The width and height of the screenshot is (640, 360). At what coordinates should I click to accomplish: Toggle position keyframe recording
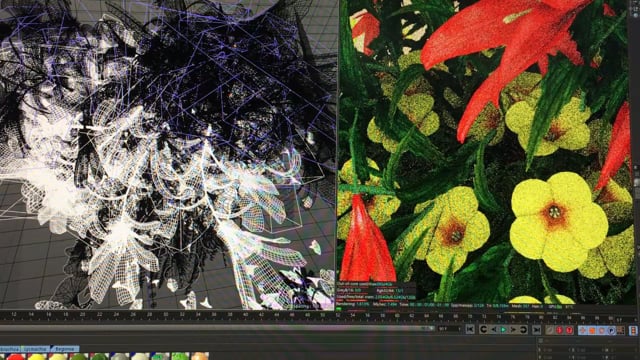point(582,329)
